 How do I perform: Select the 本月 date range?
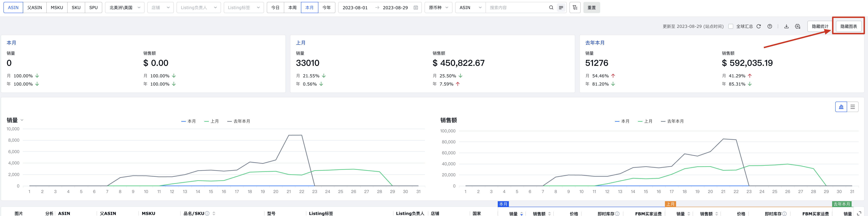click(x=309, y=7)
